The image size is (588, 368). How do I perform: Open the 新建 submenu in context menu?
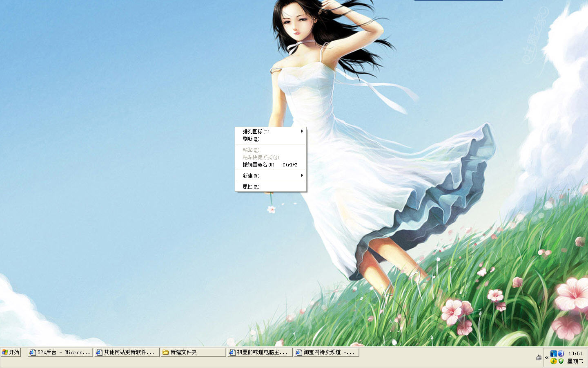point(271,175)
